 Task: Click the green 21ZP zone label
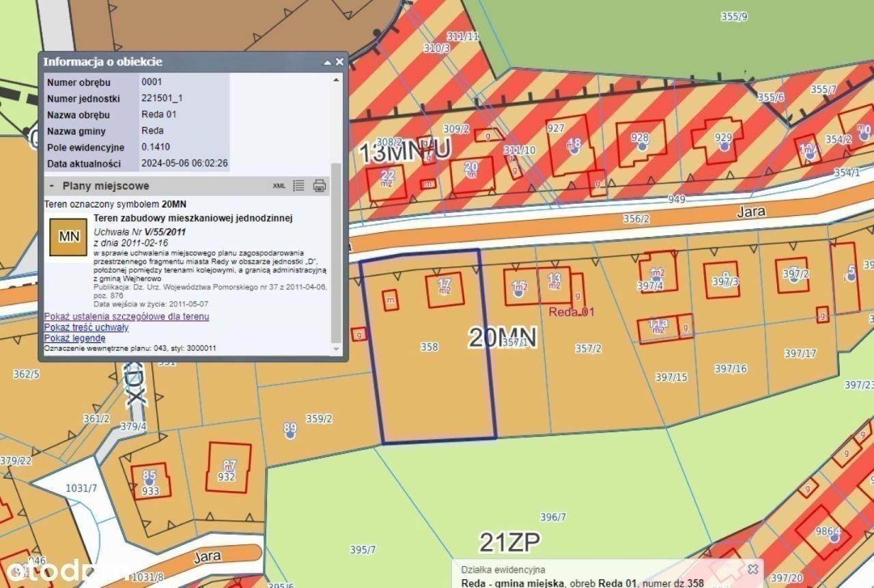coord(509,542)
